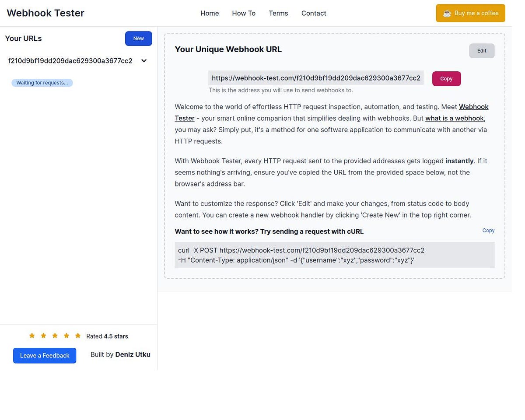Image resolution: width=525 pixels, height=420 pixels.
Task: Click the coffee cup icon in Buy me a coffee
Action: click(447, 13)
